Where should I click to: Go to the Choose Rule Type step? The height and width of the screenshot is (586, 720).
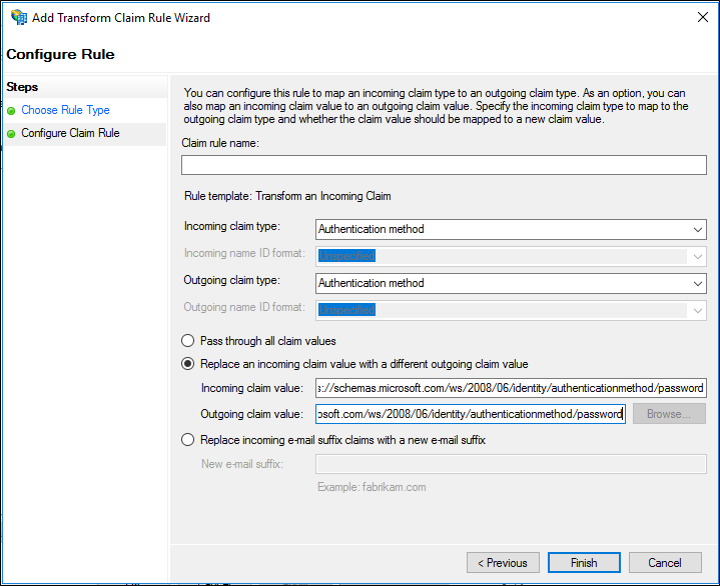tap(65, 111)
